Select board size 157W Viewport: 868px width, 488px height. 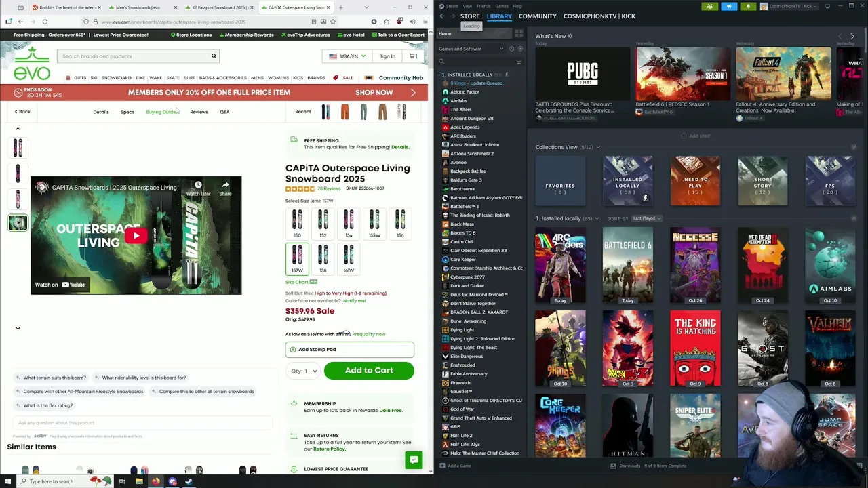tap(297, 259)
